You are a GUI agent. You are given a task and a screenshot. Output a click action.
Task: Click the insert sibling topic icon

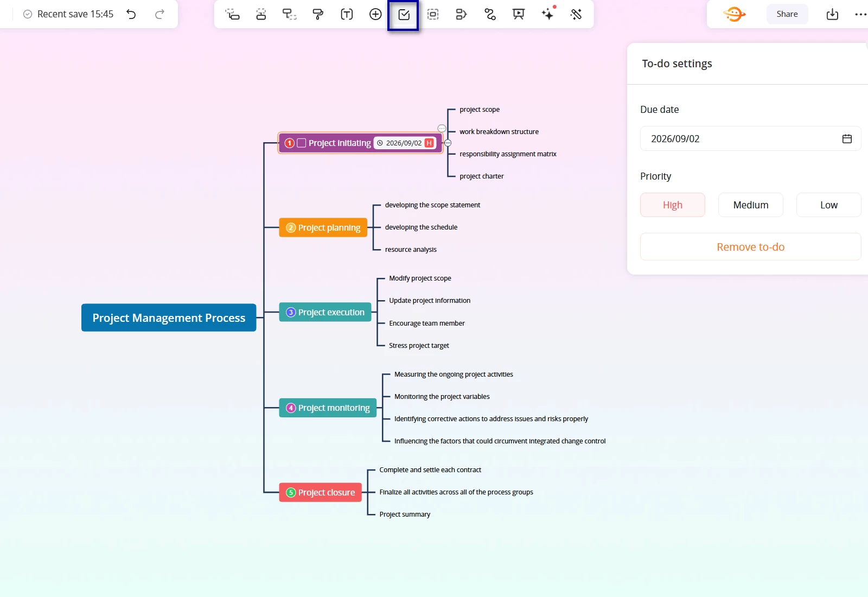tap(261, 15)
